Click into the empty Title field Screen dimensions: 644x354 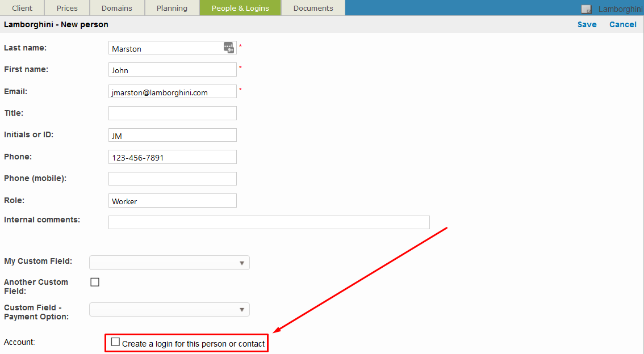pos(172,113)
